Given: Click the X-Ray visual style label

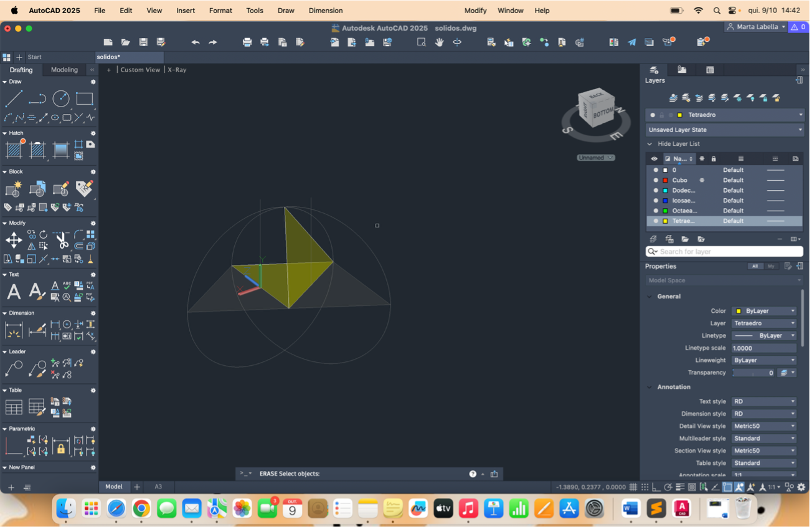Looking at the screenshot, I should coord(177,70).
